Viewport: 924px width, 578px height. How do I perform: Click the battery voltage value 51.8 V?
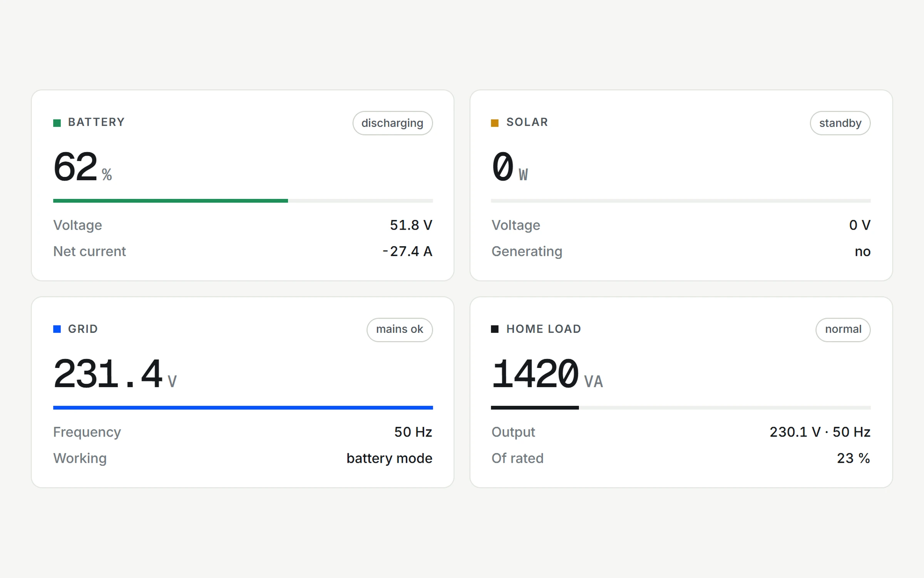coord(411,225)
